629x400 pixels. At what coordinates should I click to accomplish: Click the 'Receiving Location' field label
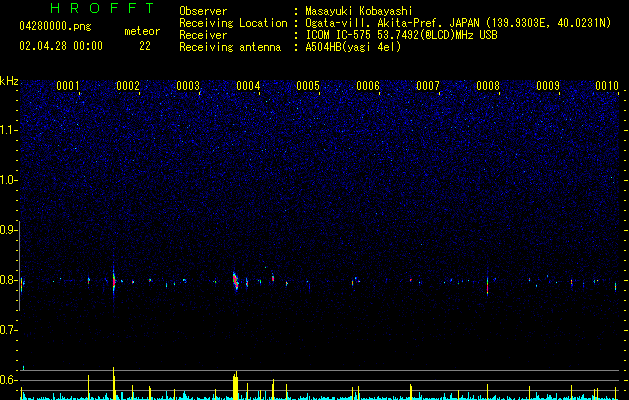pyautogui.click(x=233, y=23)
